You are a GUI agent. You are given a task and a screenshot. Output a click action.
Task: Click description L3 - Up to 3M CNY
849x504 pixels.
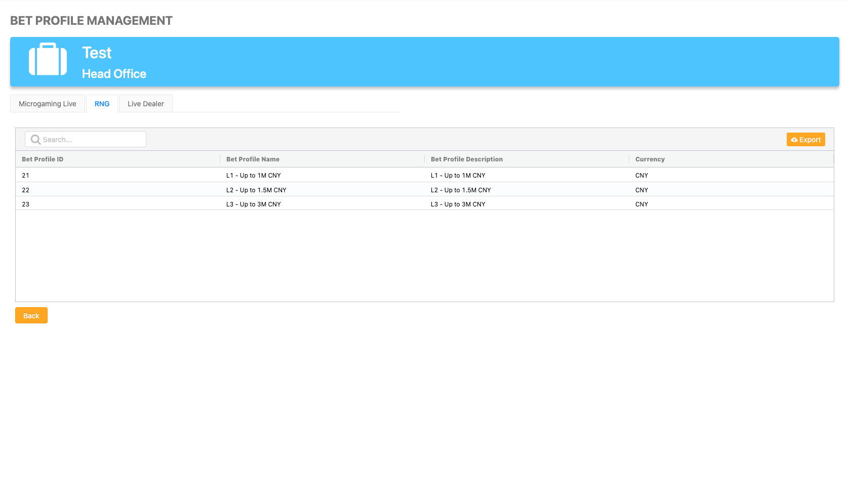(x=458, y=204)
